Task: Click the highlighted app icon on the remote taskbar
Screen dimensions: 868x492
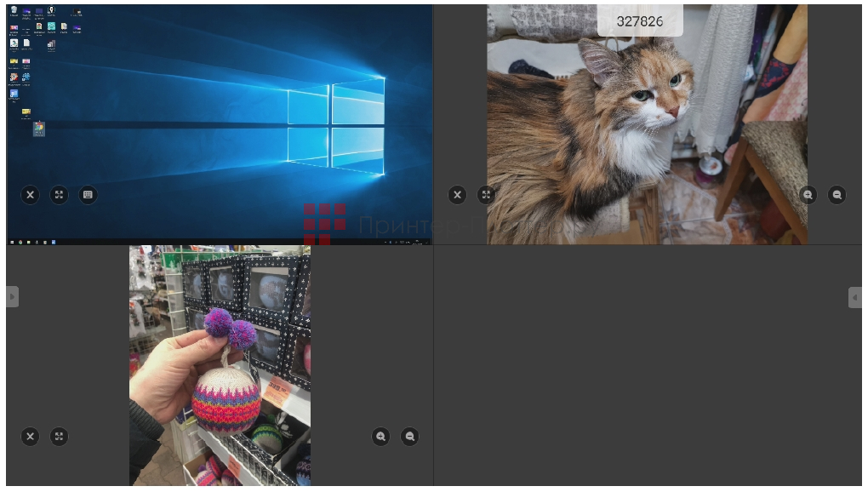Action: (54, 243)
